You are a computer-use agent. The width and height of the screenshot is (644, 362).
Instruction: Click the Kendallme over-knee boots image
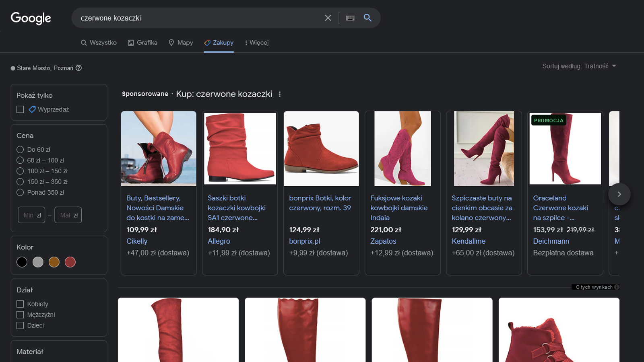[x=484, y=149]
